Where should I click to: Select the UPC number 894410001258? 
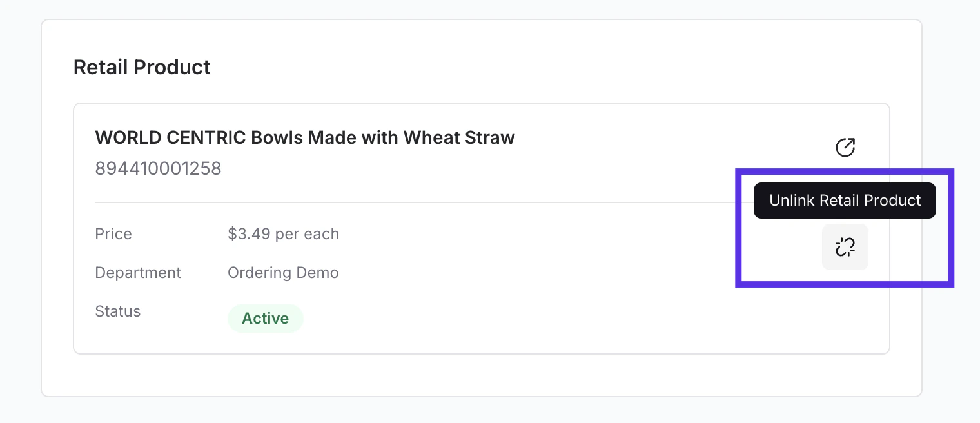(x=158, y=169)
